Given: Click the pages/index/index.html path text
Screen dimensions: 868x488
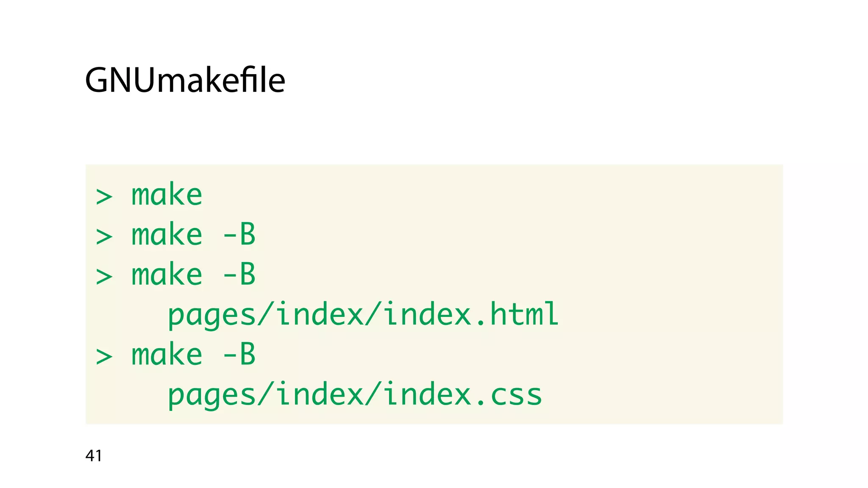Looking at the screenshot, I should [363, 315].
